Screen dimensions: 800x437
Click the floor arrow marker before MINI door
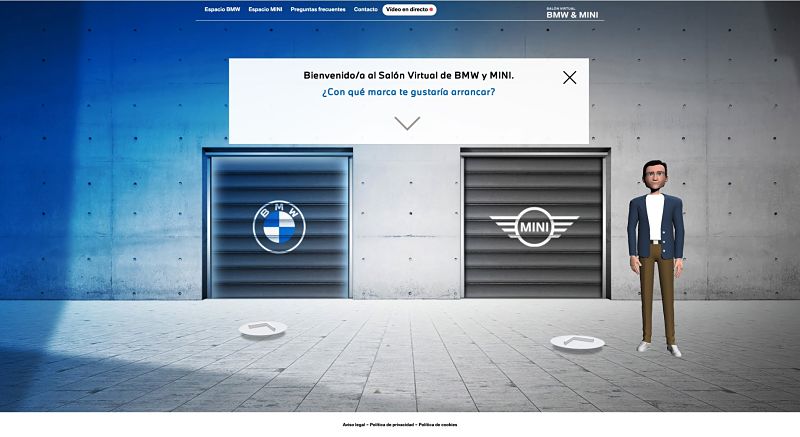tap(578, 342)
